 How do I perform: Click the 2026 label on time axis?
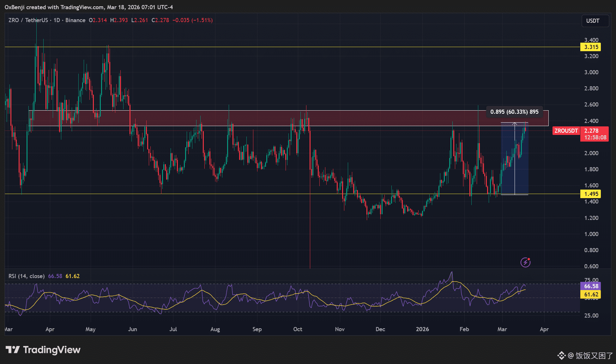(422, 329)
